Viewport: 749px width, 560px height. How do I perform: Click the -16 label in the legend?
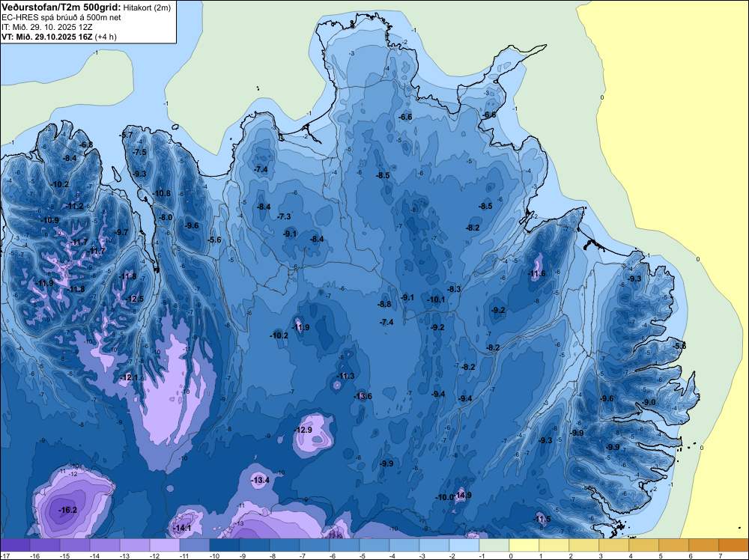click(34, 556)
